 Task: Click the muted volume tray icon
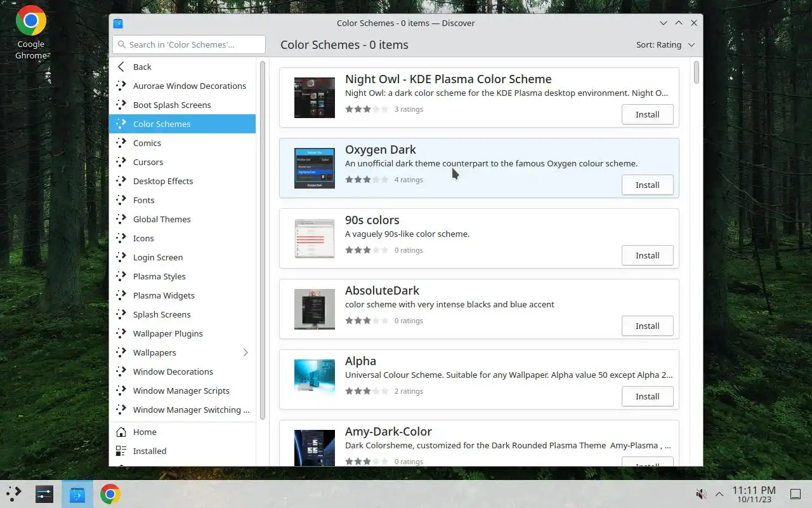click(x=701, y=494)
